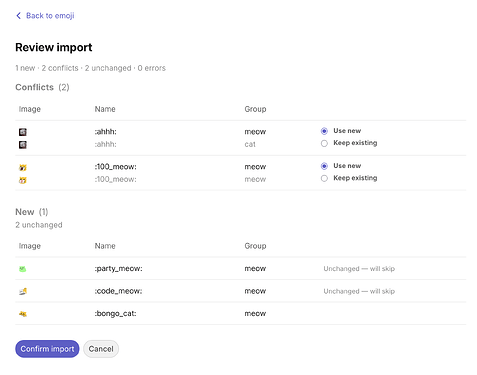Click the Confirm import button
This screenshot has height=375, width=477.
[x=47, y=349]
